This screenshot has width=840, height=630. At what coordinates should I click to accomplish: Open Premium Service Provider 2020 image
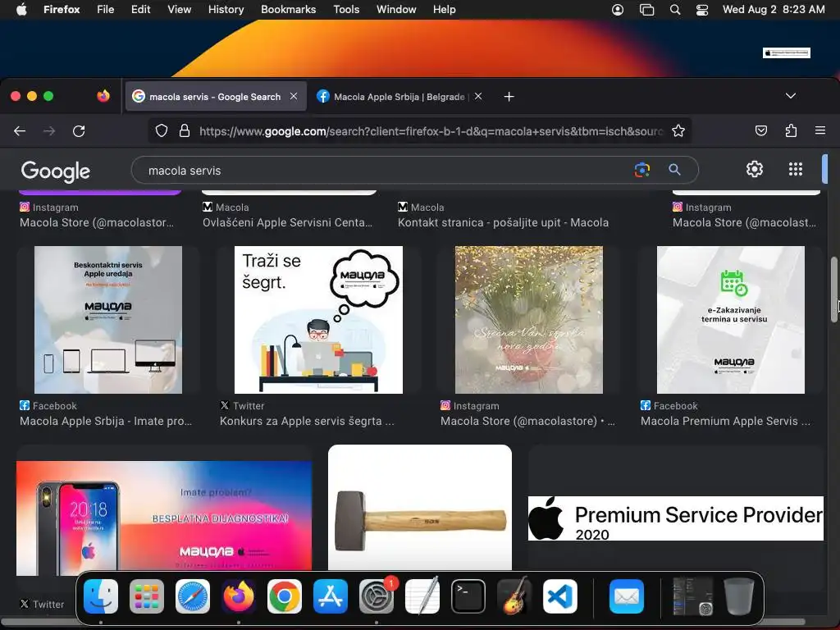[676, 518]
